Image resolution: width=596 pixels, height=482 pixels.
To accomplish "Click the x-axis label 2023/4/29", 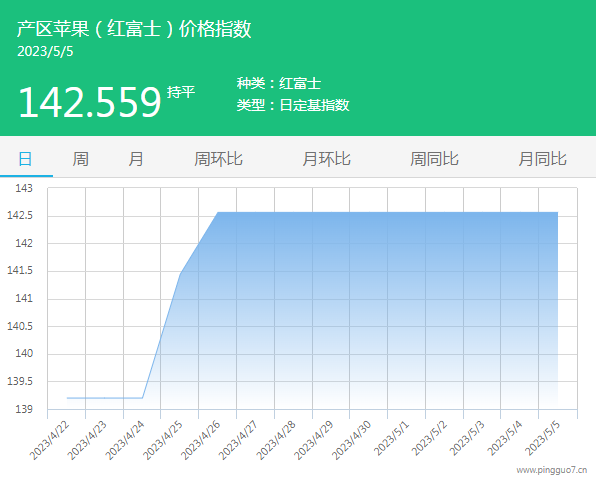I will coord(314,440).
